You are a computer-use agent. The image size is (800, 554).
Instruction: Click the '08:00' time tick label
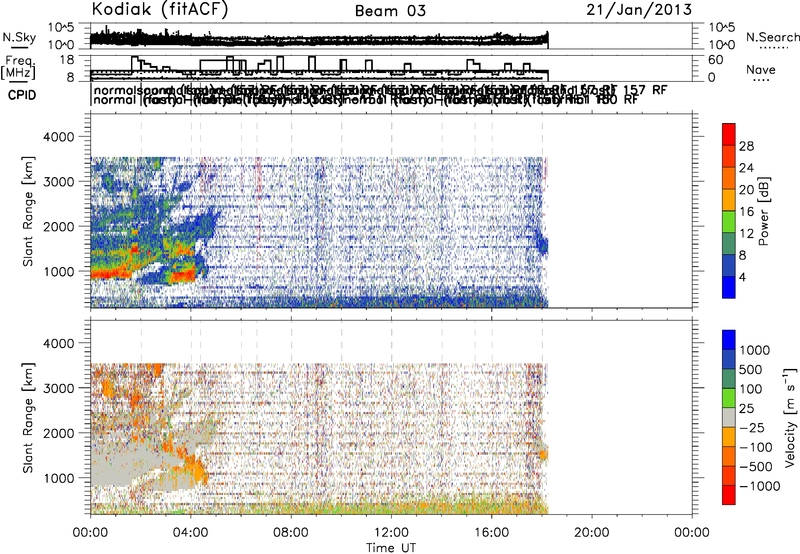291,533
